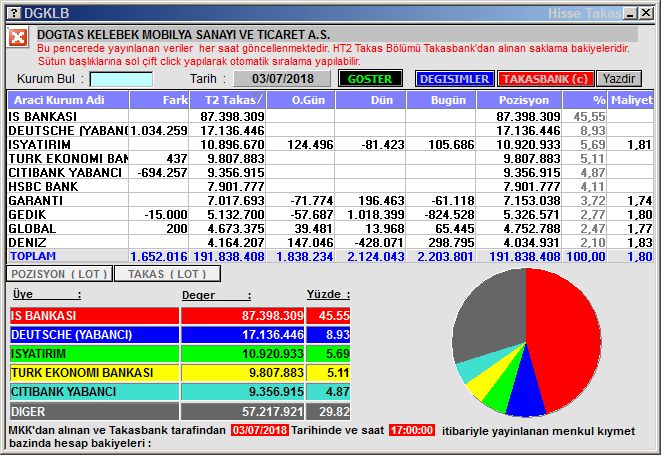This screenshot has height=455, width=661.
Task: Select the TURK EKONOMI BAN table row name
Action: click(x=68, y=159)
